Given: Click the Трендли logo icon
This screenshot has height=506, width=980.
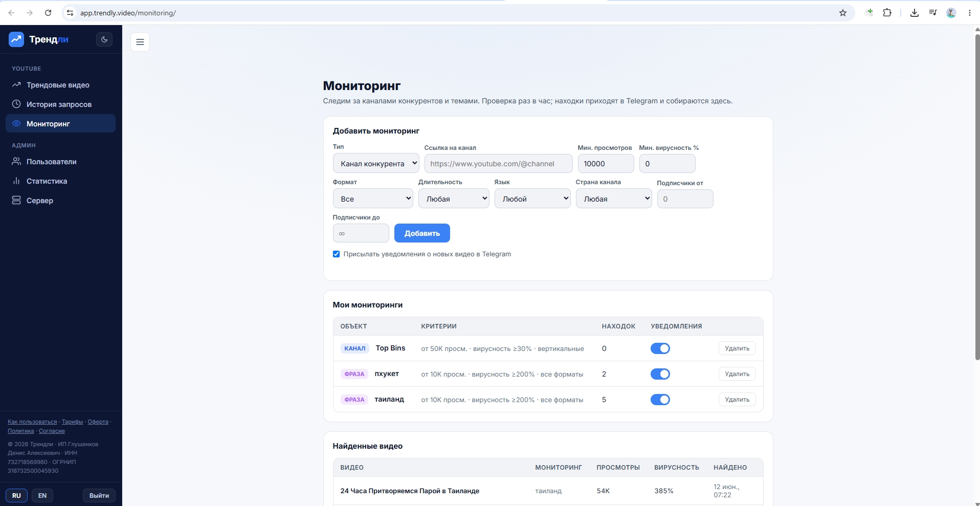Looking at the screenshot, I should [16, 39].
